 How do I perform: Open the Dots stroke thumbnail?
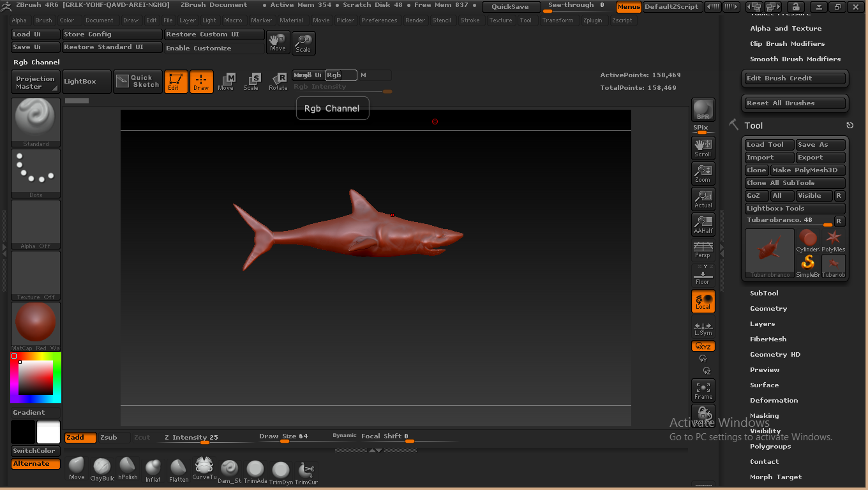click(36, 174)
